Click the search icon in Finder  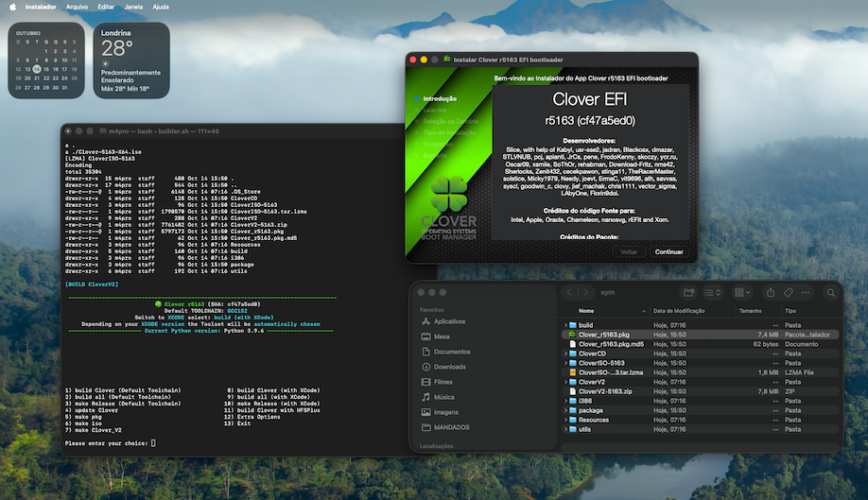point(831,293)
